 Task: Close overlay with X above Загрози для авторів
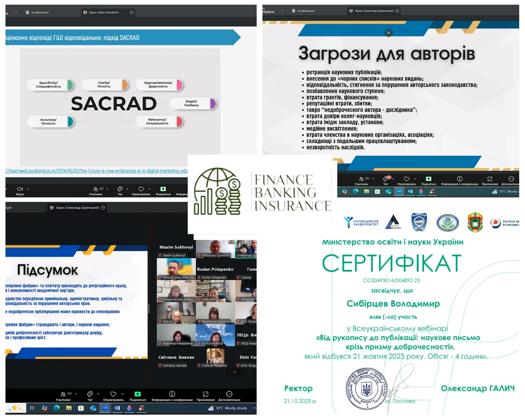pos(388,33)
